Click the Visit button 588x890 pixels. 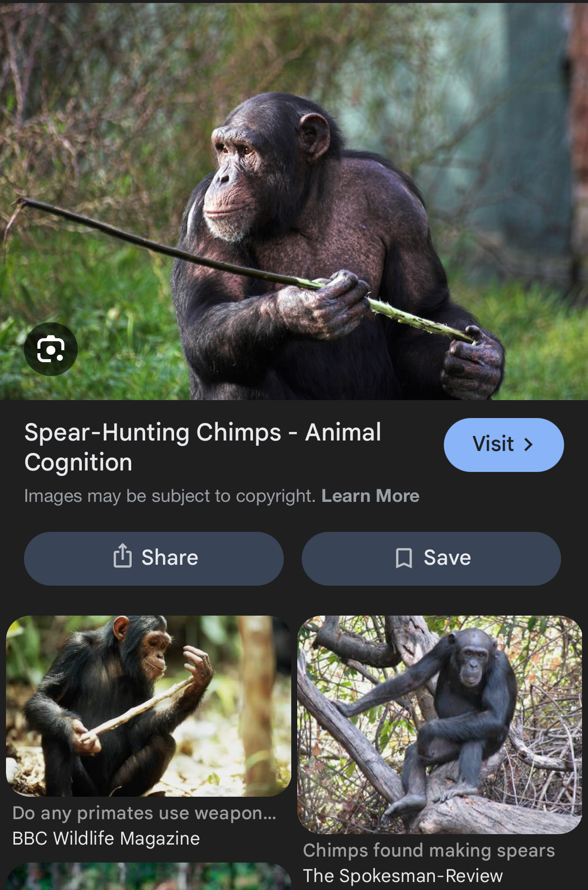click(504, 445)
